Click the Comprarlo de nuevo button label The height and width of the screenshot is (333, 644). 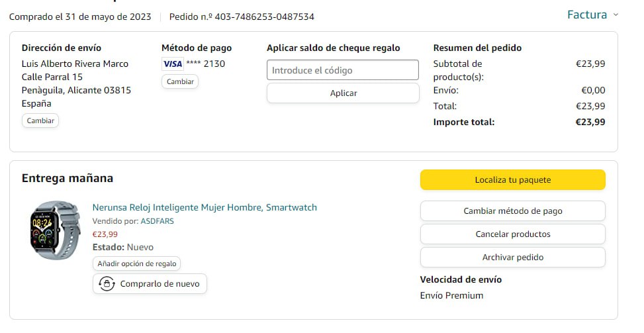pyautogui.click(x=160, y=284)
